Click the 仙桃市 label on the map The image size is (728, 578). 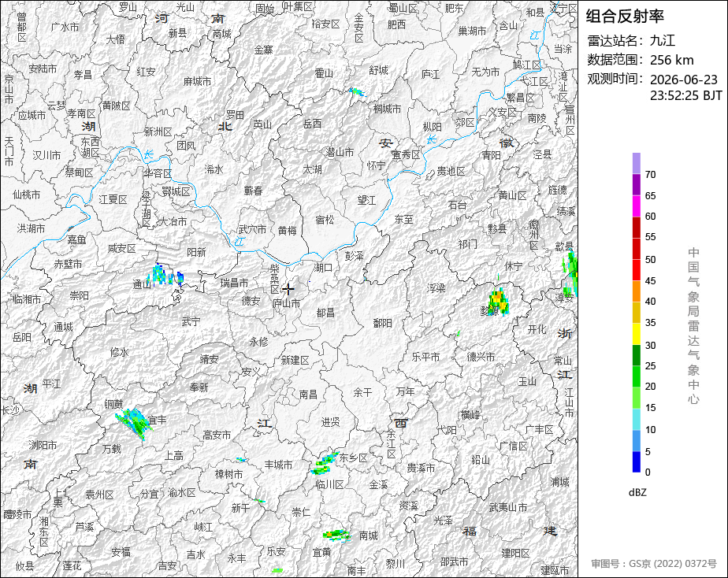point(27,195)
